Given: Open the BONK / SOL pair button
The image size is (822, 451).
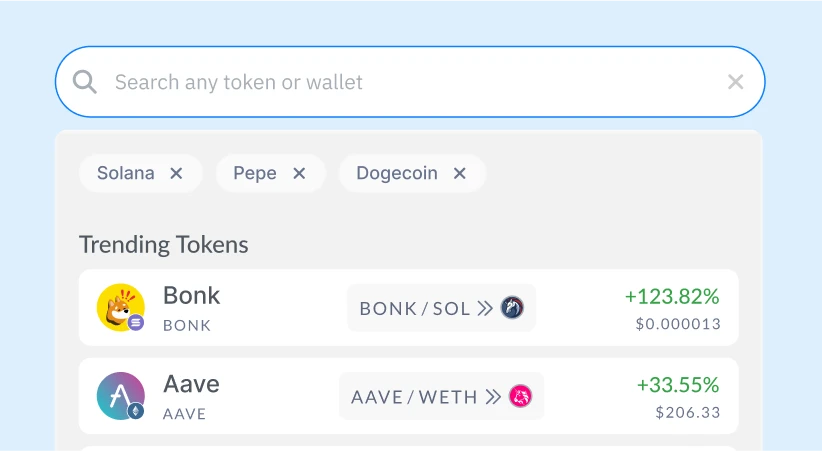Looking at the screenshot, I should click(415, 308).
